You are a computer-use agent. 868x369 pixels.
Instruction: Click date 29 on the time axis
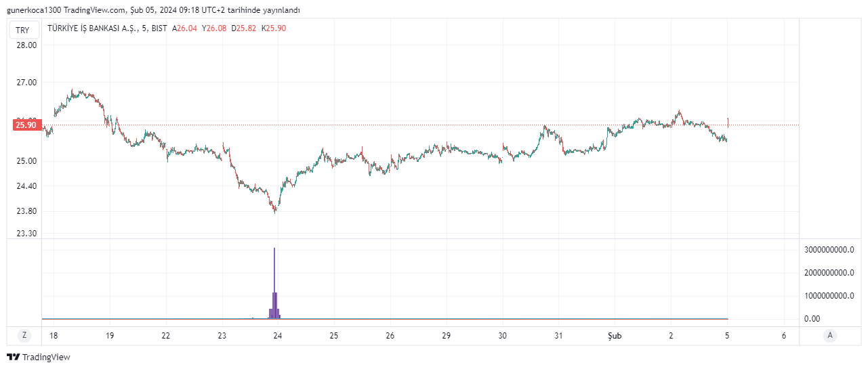click(446, 335)
